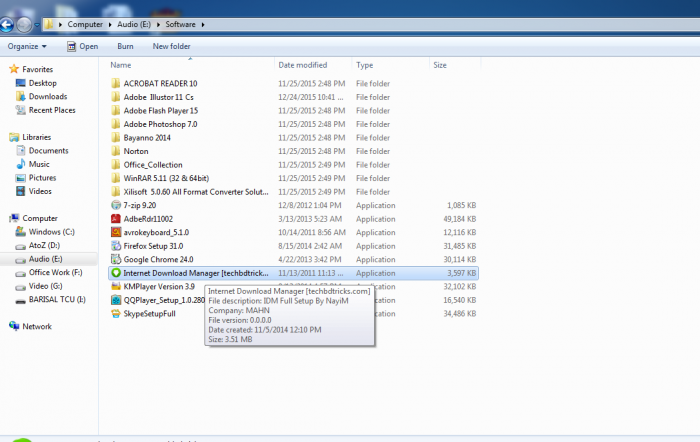Select the Adobe Flash Player 15 folder icon
This screenshot has height=442, width=700.
click(116, 110)
